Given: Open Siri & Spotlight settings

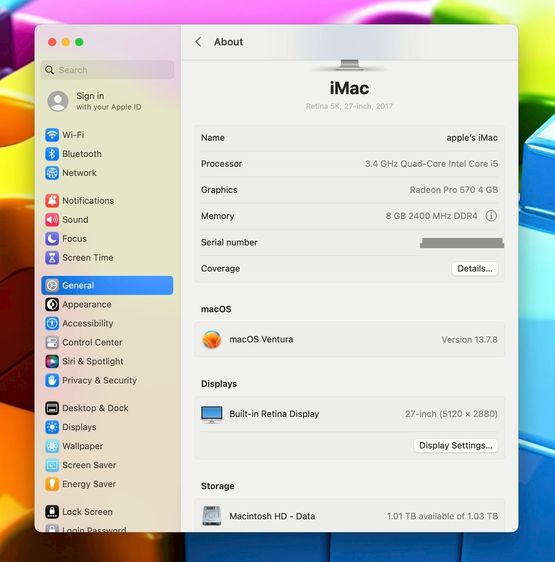Looking at the screenshot, I should [x=107, y=362].
